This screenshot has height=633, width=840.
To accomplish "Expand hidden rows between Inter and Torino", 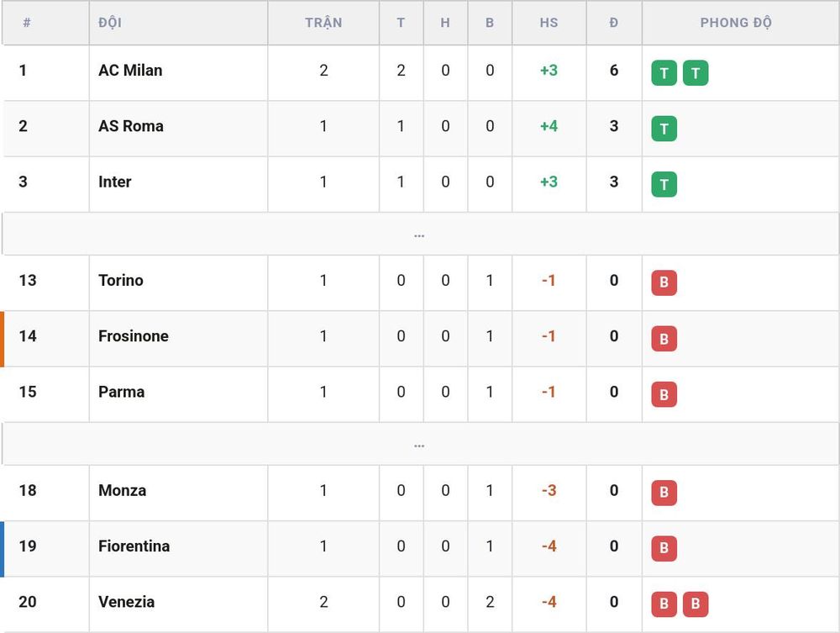I will (x=419, y=235).
